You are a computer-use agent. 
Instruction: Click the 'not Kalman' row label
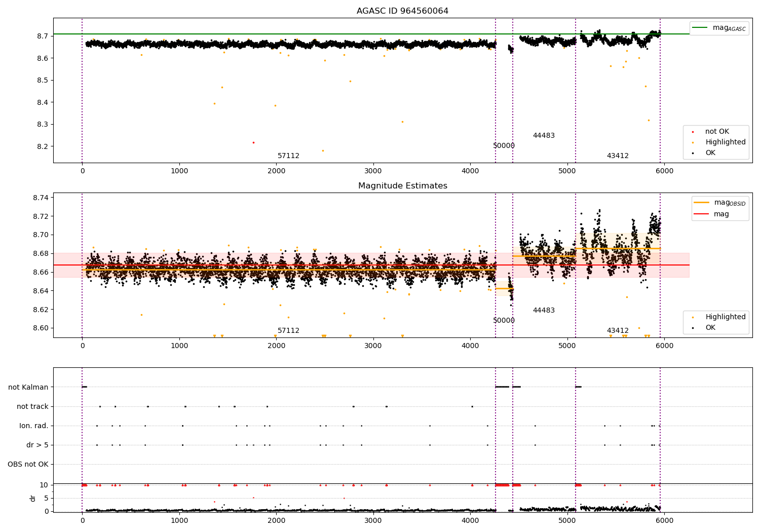[x=28, y=387]
